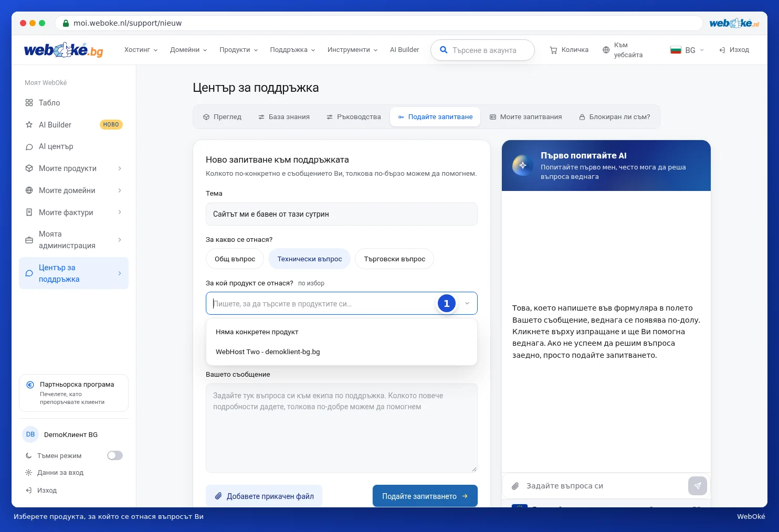Click the Моите фактури invoice icon
Screen dimensions: 779x532
29,212
